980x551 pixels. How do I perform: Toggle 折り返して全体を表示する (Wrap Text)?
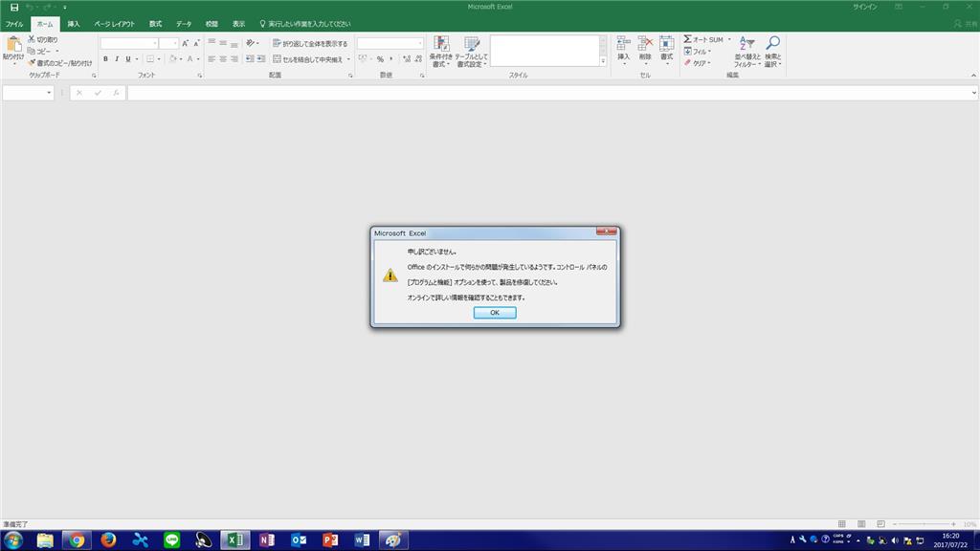pos(299,42)
